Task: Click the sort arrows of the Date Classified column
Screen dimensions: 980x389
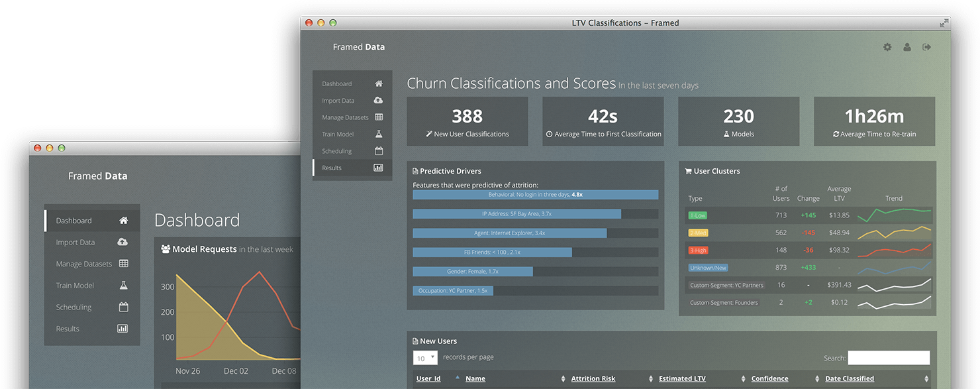Action: pyautogui.click(x=926, y=379)
